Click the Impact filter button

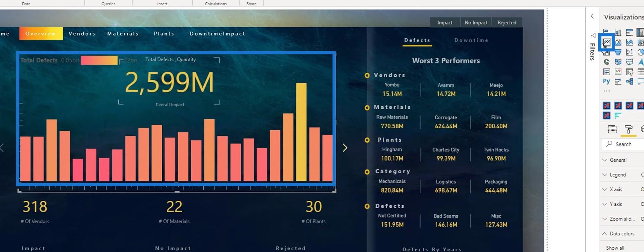(445, 23)
